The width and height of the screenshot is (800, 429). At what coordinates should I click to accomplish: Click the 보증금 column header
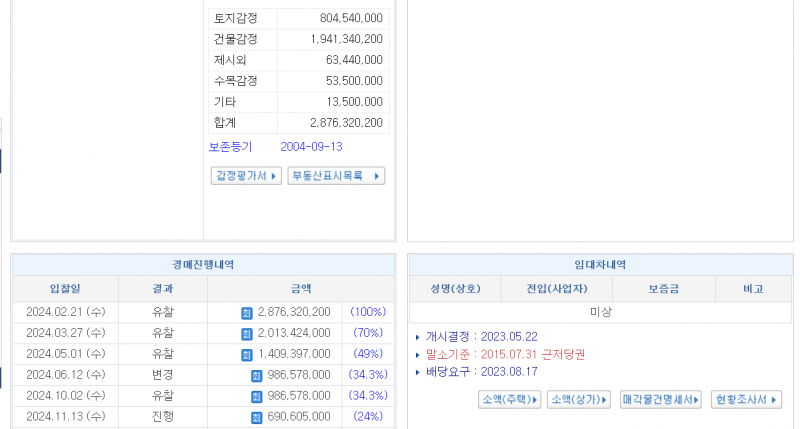pyautogui.click(x=662, y=289)
